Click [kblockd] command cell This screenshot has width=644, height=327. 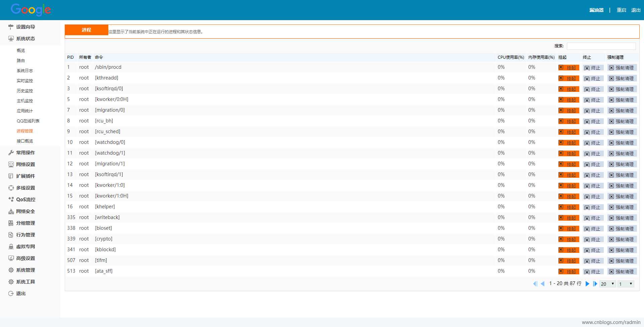[x=105, y=250]
